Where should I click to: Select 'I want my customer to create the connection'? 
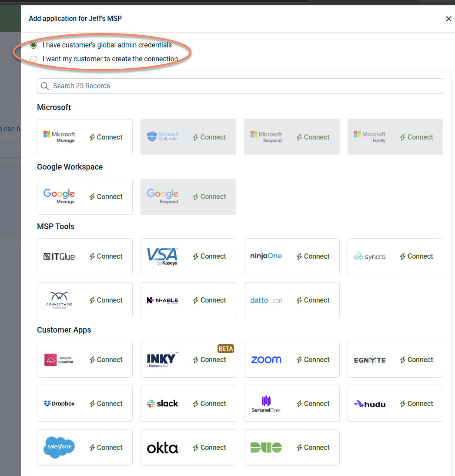pos(34,59)
